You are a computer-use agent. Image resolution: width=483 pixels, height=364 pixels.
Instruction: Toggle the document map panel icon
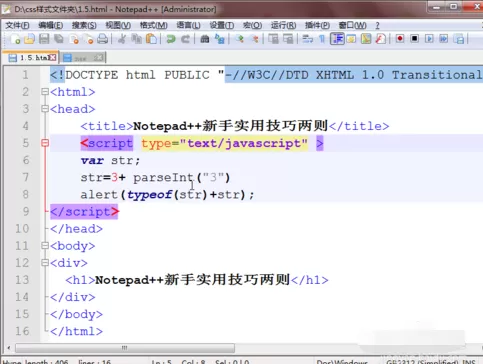click(366, 39)
